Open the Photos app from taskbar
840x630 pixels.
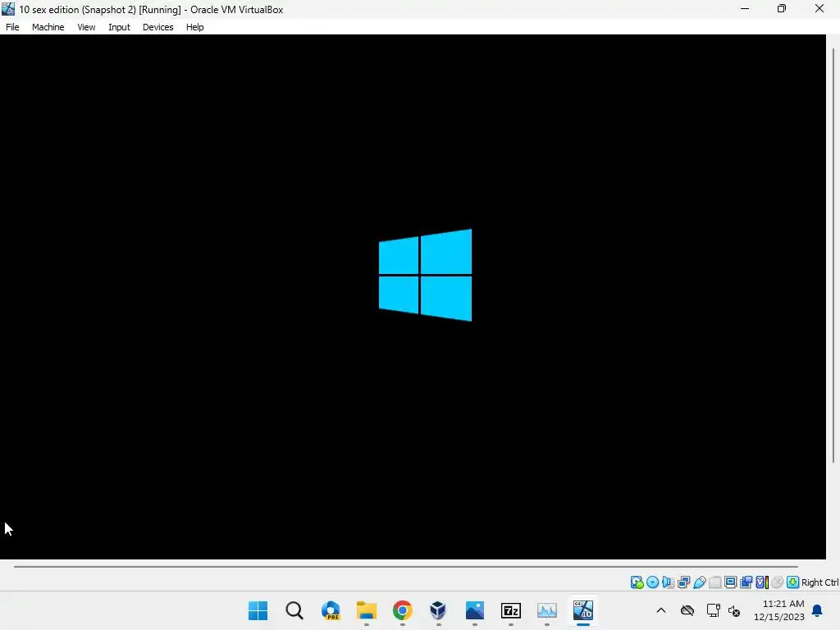click(475, 610)
